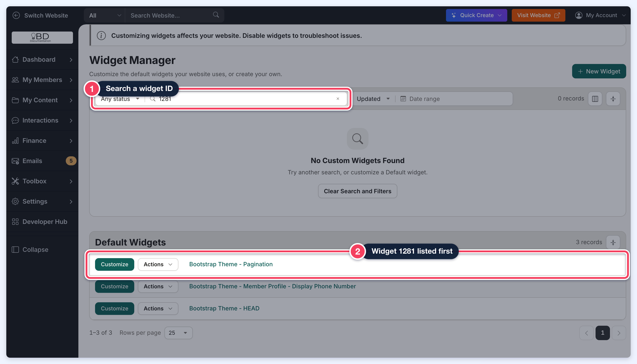The width and height of the screenshot is (637, 364).
Task: Click the Developer Hub grid icon
Action: point(15,221)
